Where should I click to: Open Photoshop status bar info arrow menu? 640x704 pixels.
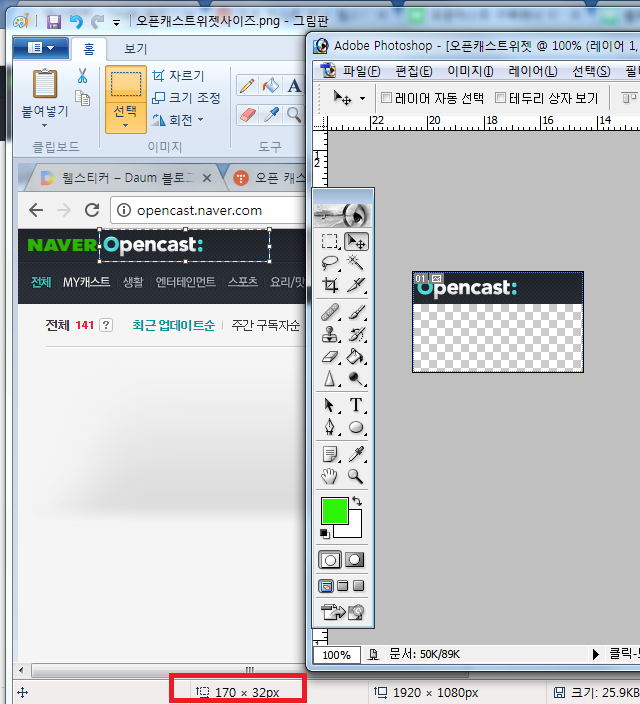596,654
